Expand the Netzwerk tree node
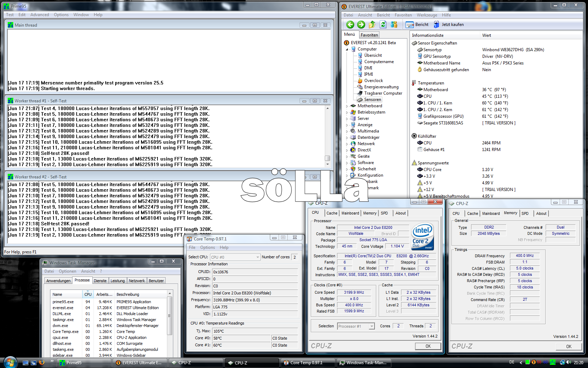Screen dimensions: 588x368 pyautogui.click(x=347, y=144)
